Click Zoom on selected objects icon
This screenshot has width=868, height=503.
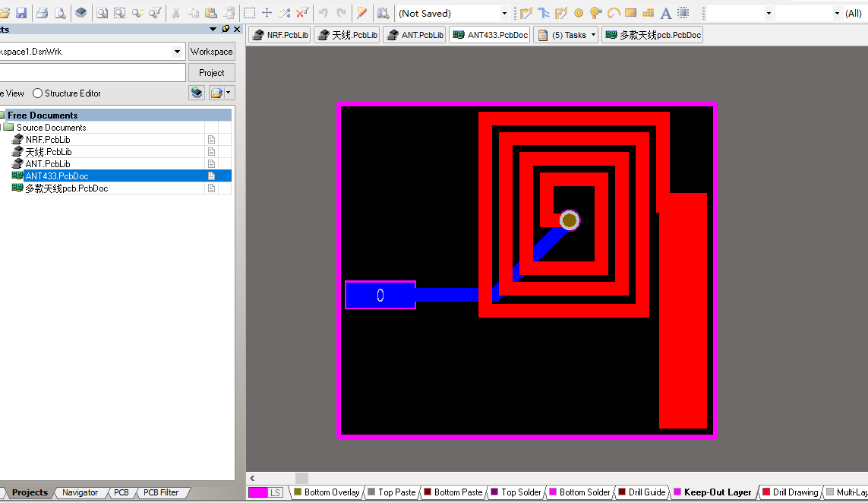[138, 13]
